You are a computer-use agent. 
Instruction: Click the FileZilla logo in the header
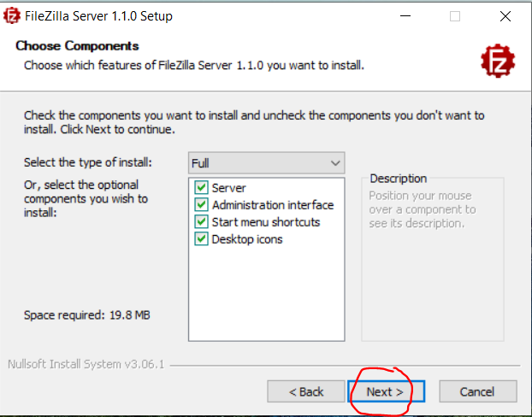click(497, 59)
